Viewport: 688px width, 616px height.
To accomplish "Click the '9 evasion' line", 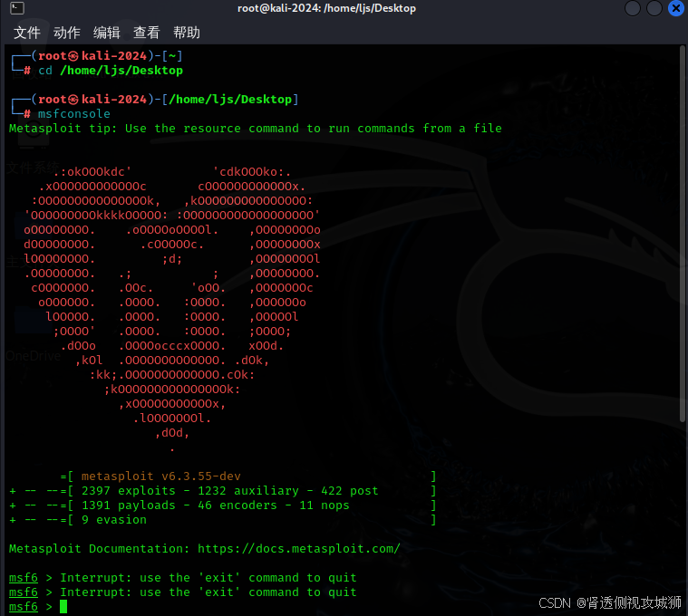I will 223,520.
